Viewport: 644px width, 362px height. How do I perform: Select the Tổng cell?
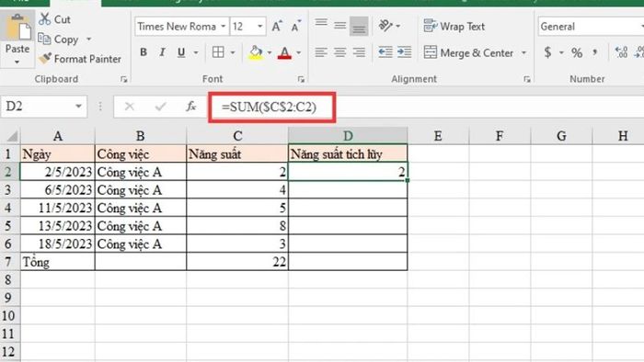pos(57,262)
